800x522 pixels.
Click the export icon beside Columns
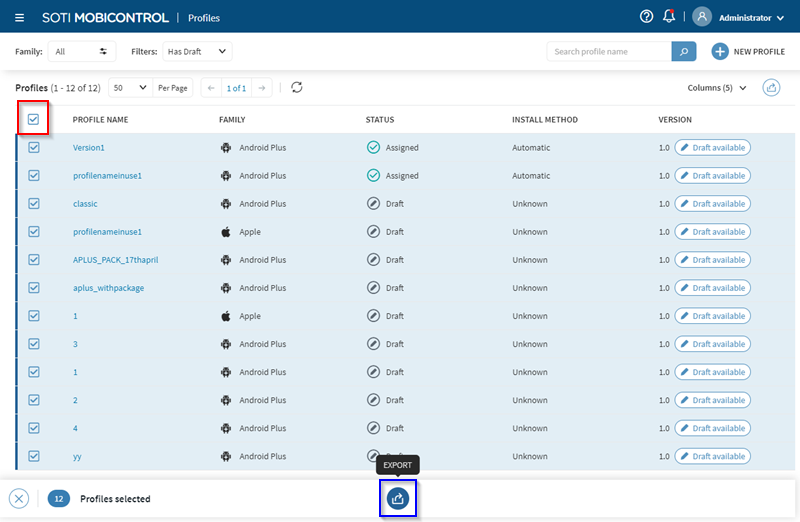click(771, 88)
